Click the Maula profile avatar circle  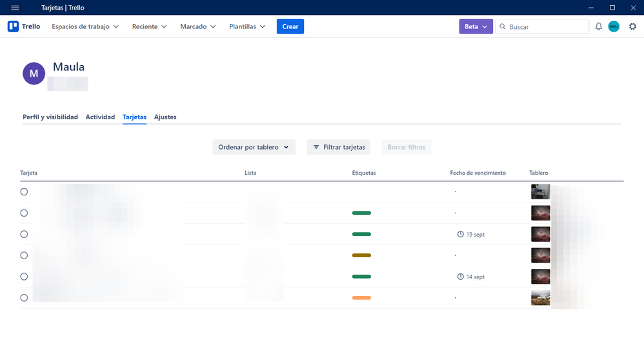click(x=34, y=73)
